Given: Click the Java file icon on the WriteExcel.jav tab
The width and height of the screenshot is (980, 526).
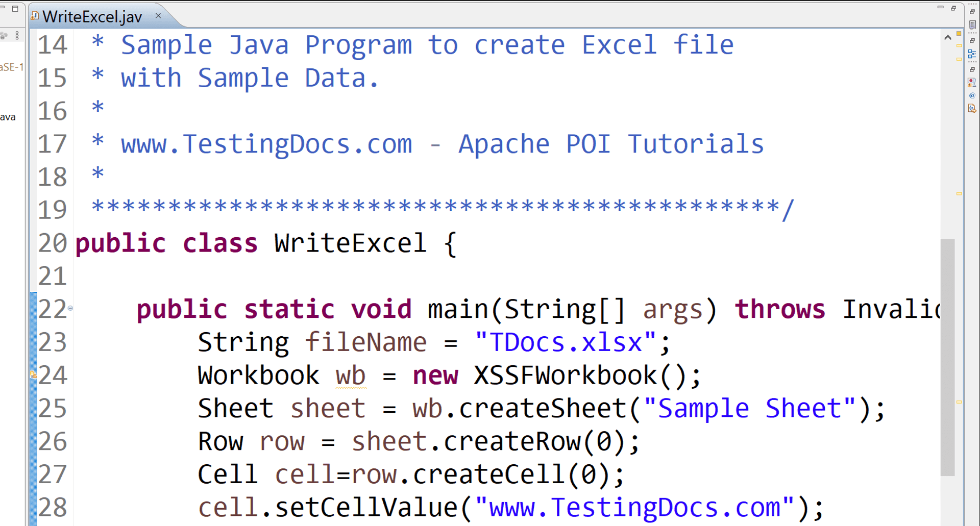Looking at the screenshot, I should tap(34, 16).
